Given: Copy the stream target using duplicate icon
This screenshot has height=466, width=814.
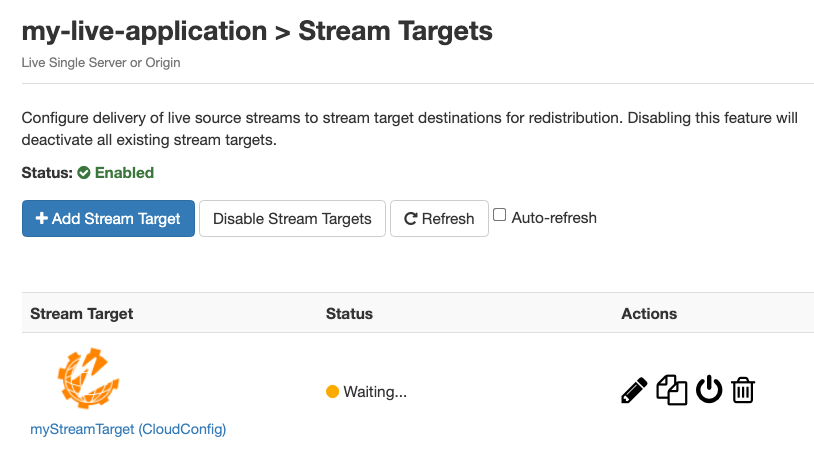Looking at the screenshot, I should point(671,390).
